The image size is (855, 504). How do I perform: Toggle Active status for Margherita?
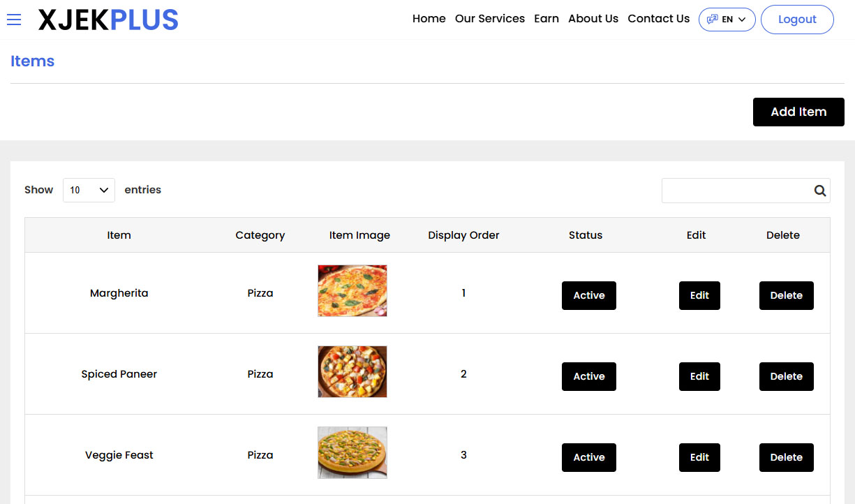[x=588, y=295]
